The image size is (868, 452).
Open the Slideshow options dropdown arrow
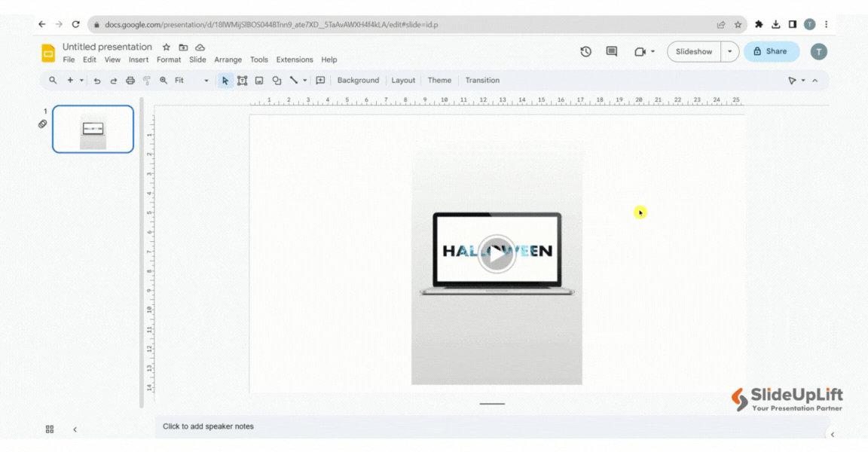[x=729, y=51]
